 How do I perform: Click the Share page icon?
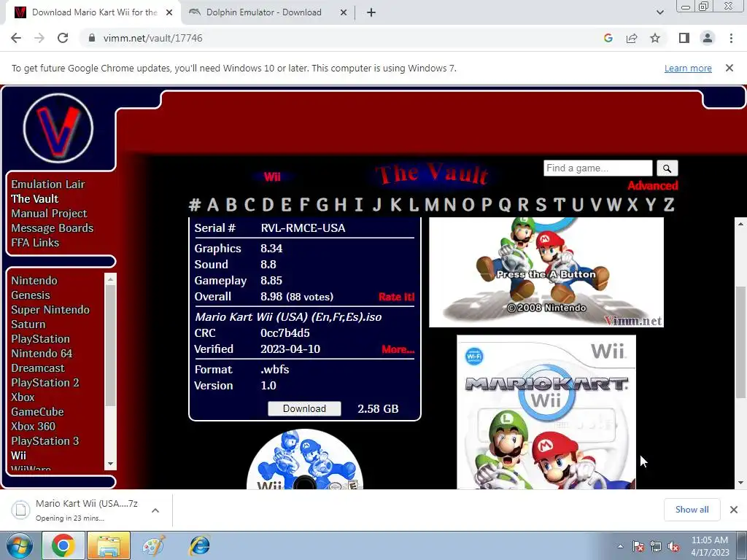pyautogui.click(x=632, y=38)
